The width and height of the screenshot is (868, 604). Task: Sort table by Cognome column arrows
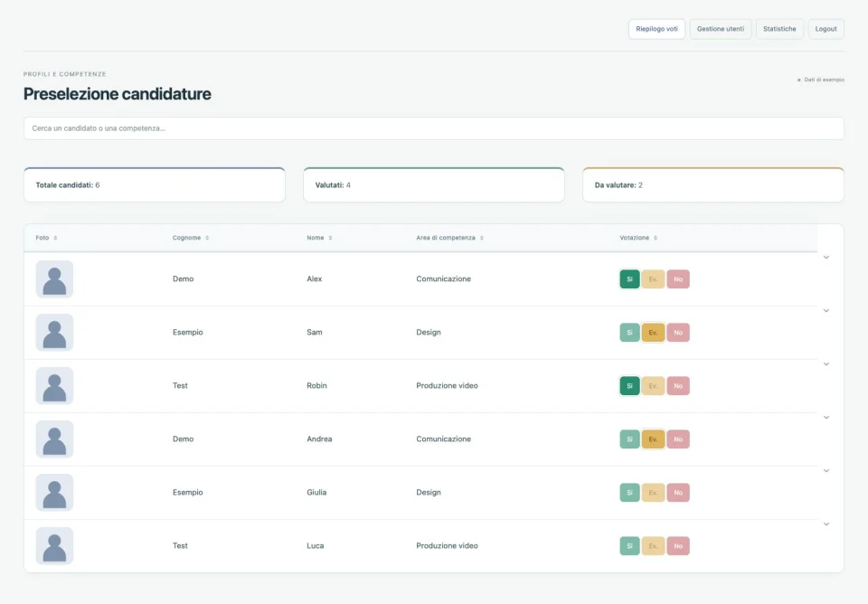(x=207, y=238)
